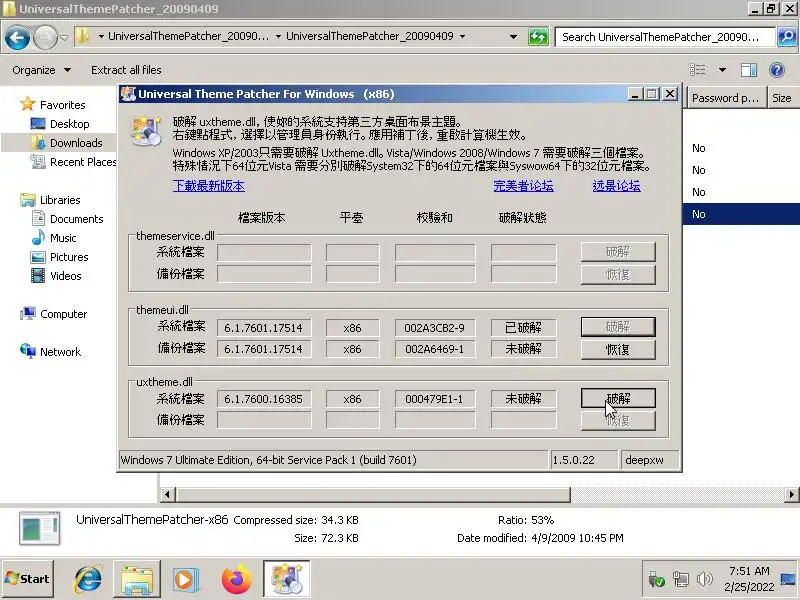Click the patcher logo icon beside description
This screenshot has width=800, height=600.
tap(146, 131)
